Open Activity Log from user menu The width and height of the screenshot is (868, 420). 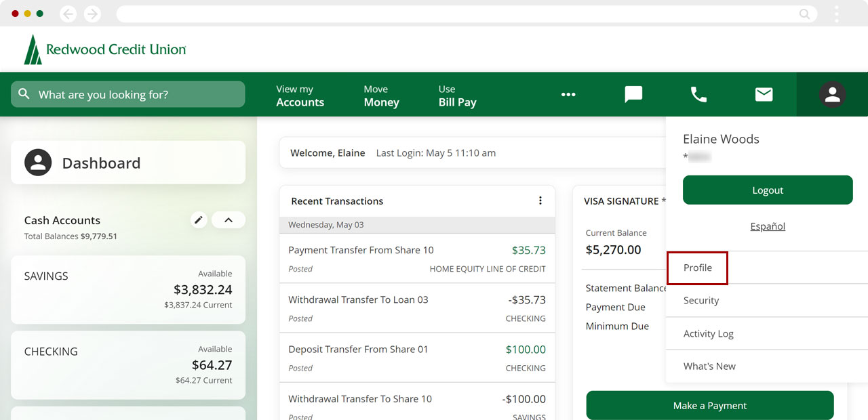click(x=708, y=333)
